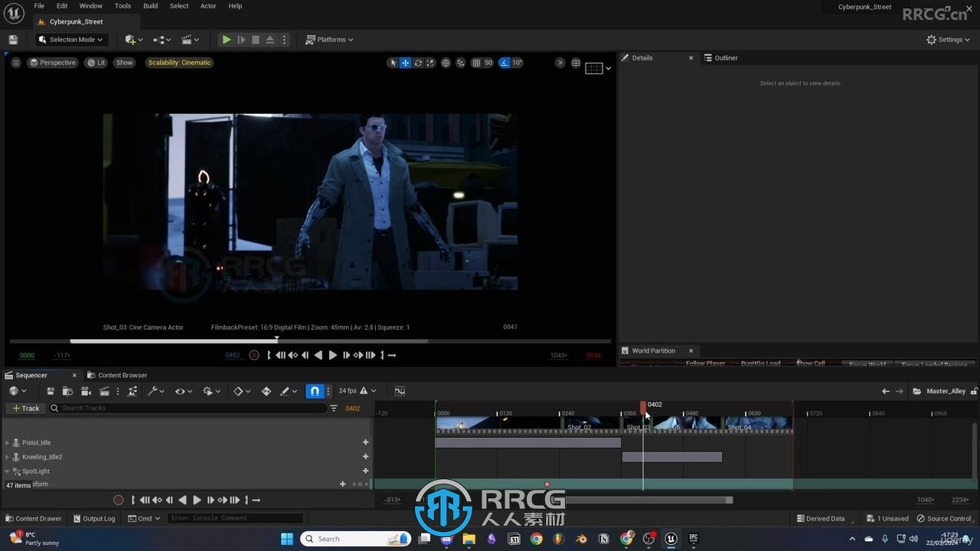Open the viewport options hamburger menu

(x=15, y=63)
